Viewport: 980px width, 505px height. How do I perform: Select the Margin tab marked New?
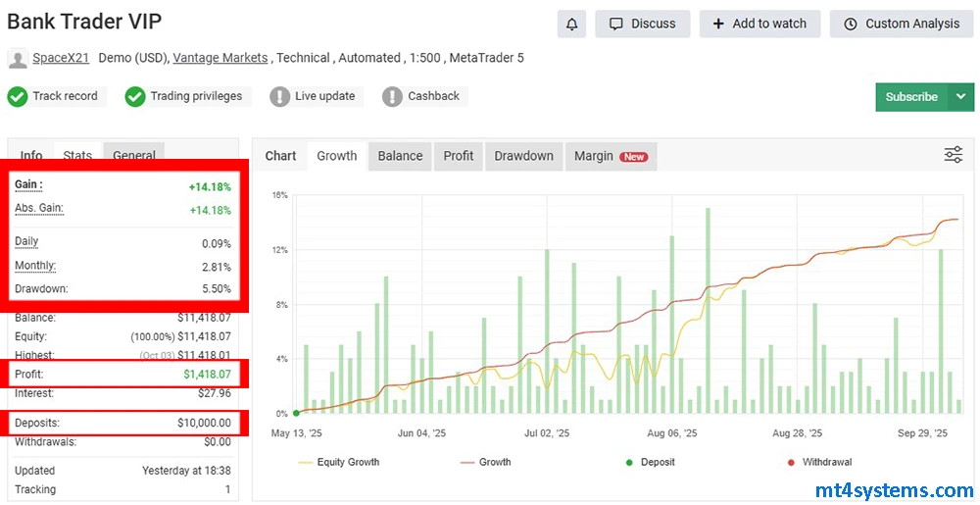tap(610, 156)
